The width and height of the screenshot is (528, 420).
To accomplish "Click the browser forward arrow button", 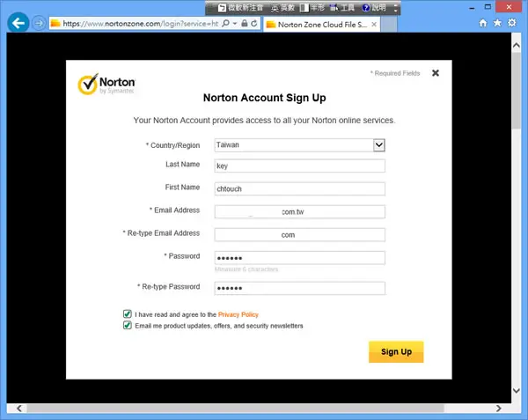I will point(39,23).
